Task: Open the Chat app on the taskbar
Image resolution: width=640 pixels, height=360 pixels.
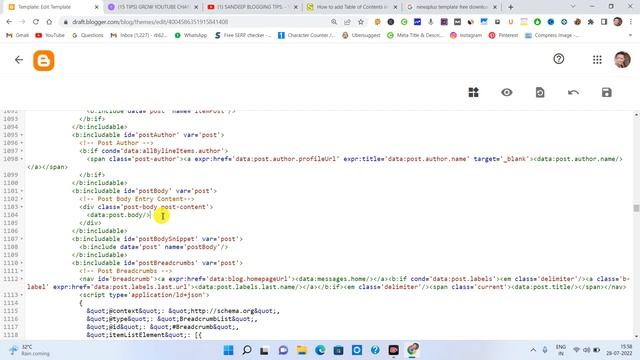Action: tap(283, 350)
